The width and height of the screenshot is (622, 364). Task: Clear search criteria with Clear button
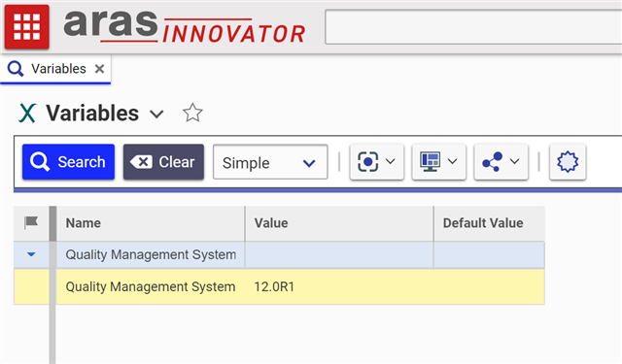click(163, 162)
